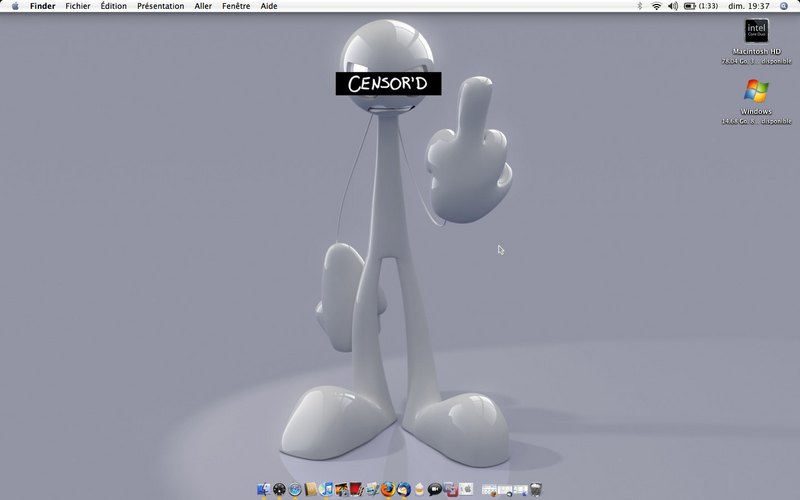800x500 pixels.
Task: Open the Fichier menu
Action: point(78,6)
